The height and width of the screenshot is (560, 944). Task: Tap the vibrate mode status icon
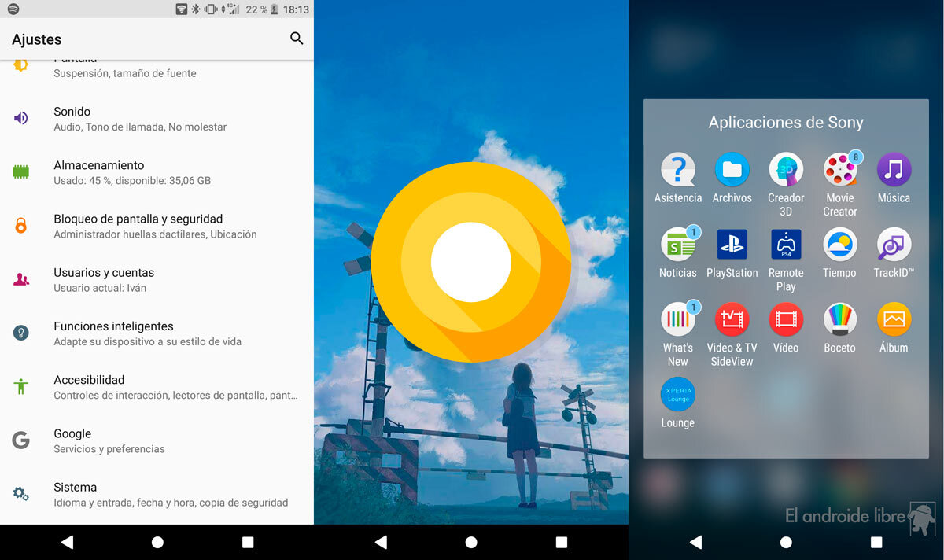coord(211,9)
